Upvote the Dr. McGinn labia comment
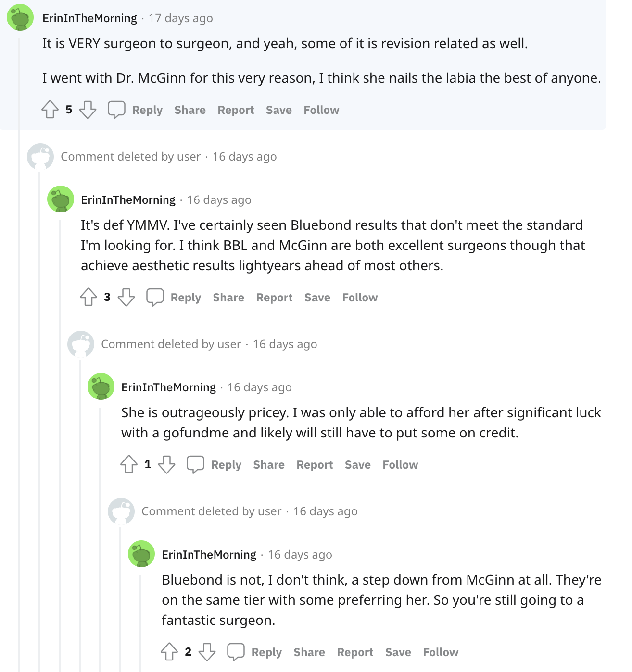The height and width of the screenshot is (672, 632). tap(50, 110)
